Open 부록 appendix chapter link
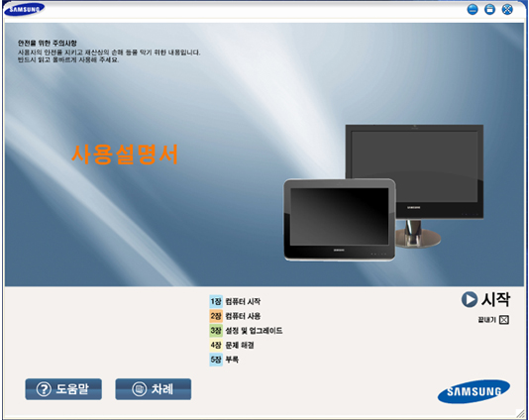 232,360
